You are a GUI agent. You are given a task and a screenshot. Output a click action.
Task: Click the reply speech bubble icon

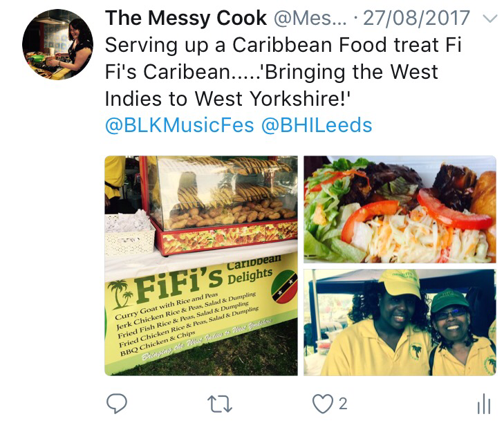(x=117, y=403)
